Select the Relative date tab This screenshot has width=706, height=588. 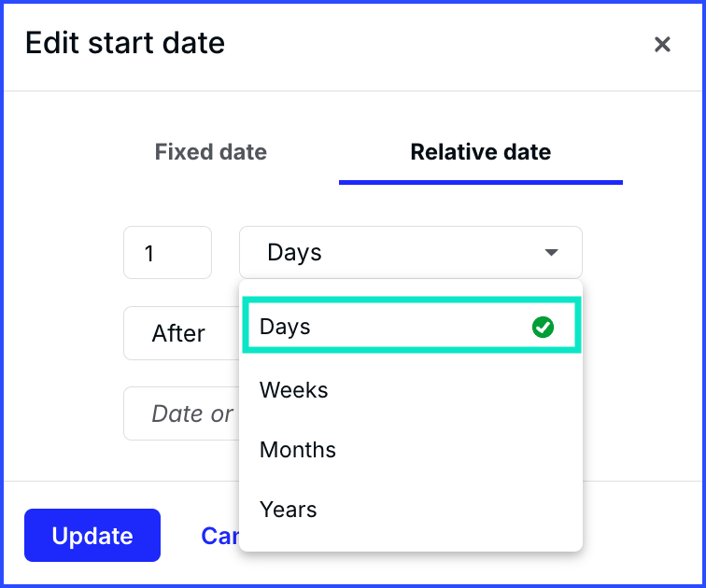pos(480,151)
